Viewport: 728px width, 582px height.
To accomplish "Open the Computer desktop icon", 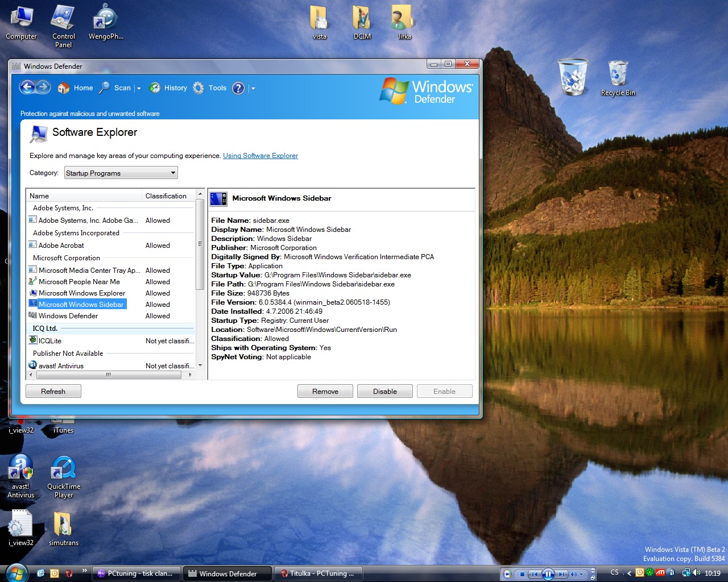I will pos(21,23).
